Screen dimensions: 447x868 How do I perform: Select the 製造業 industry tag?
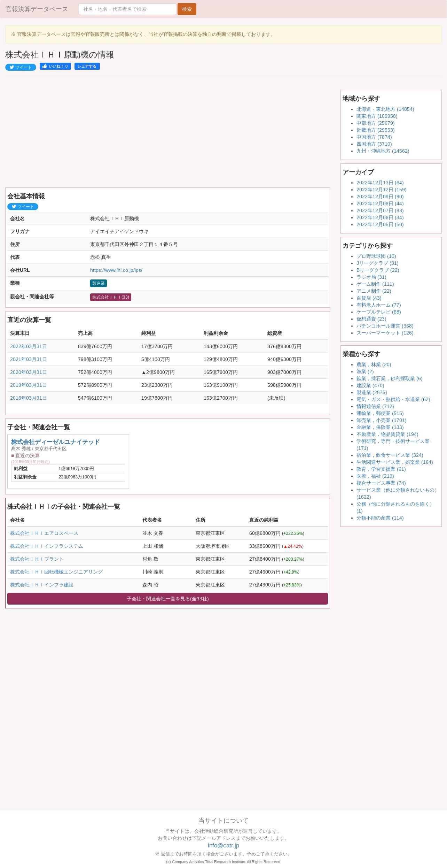[x=99, y=283]
